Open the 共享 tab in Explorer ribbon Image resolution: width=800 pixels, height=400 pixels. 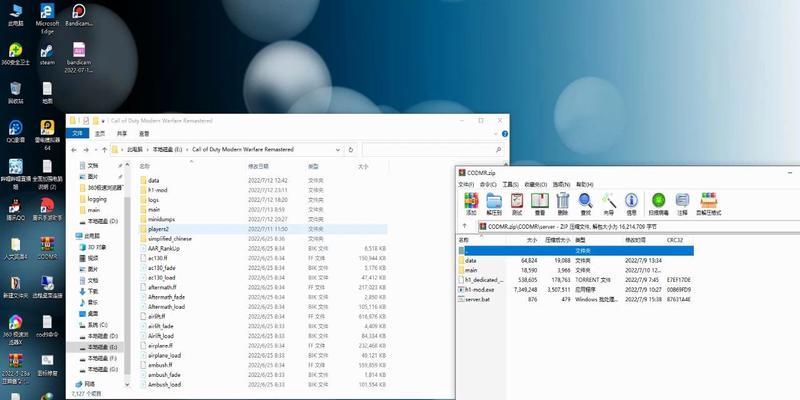pyautogui.click(x=122, y=134)
